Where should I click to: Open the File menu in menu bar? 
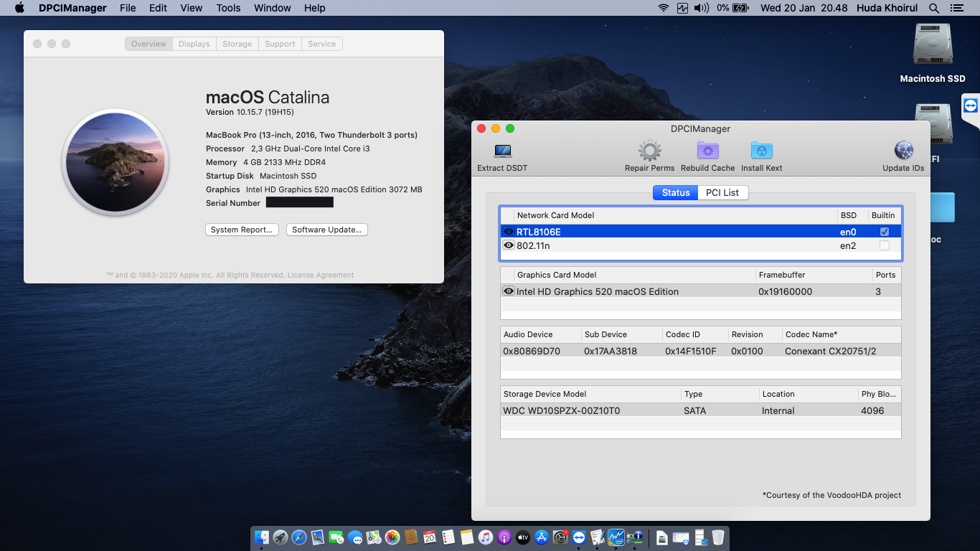[x=128, y=8]
